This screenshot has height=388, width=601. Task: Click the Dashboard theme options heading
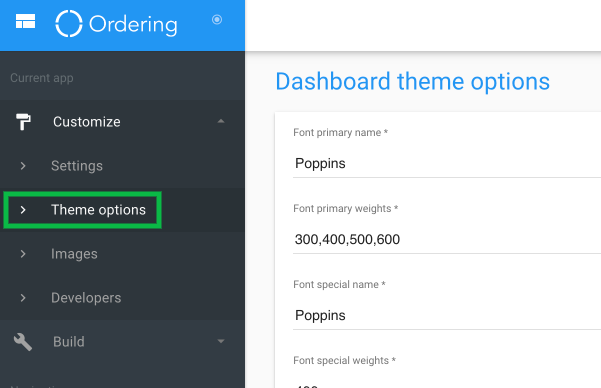412,82
